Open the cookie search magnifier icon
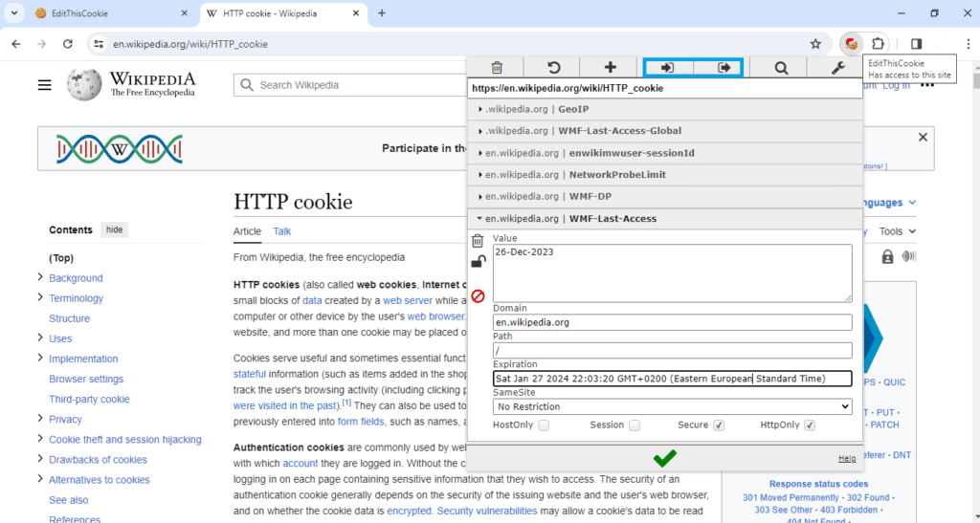Screen dimensions: 980x523 [x=781, y=67]
